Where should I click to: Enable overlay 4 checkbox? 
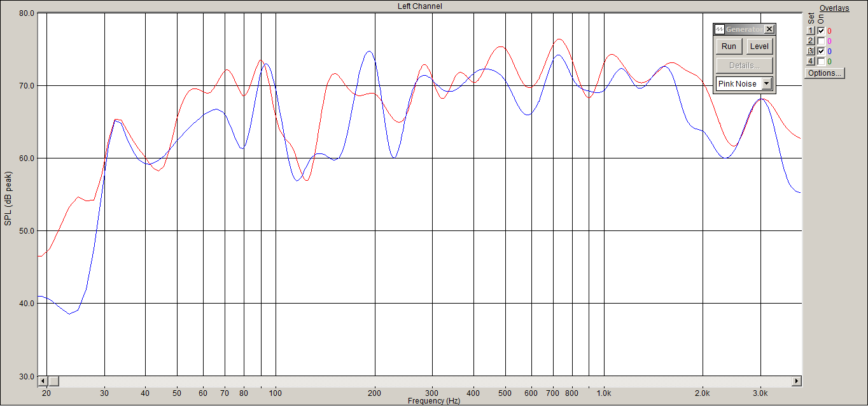[821, 61]
